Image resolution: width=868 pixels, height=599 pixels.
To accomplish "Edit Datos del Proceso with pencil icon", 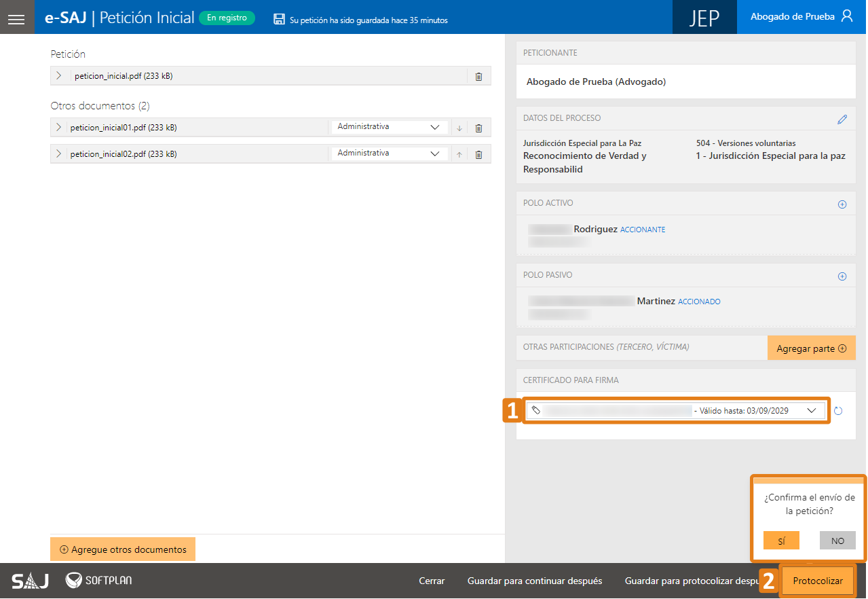I will pyautogui.click(x=842, y=120).
